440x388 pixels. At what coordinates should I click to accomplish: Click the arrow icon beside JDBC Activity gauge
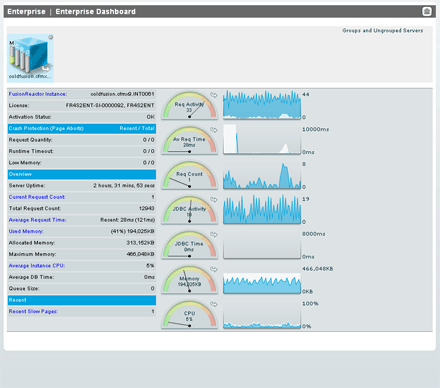click(x=214, y=200)
